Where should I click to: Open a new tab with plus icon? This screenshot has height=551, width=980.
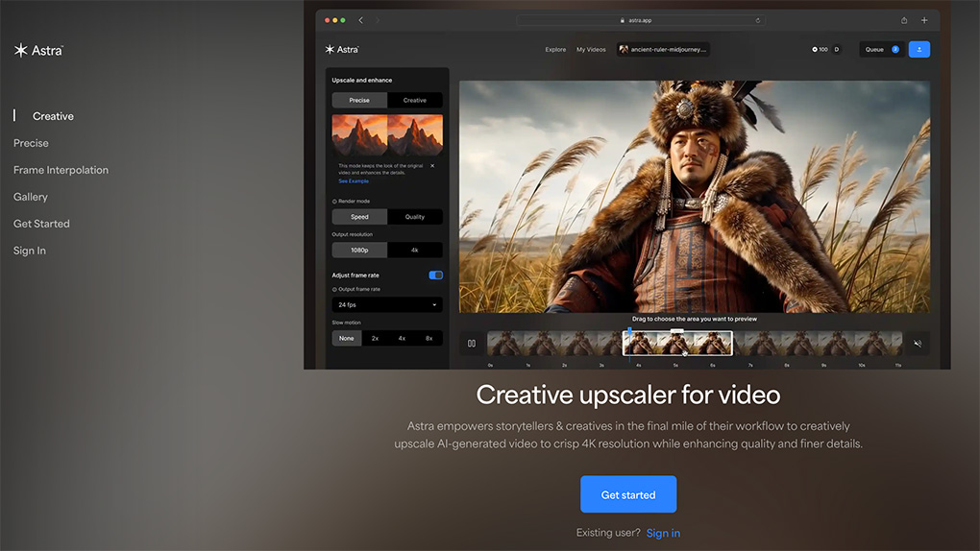click(x=923, y=20)
